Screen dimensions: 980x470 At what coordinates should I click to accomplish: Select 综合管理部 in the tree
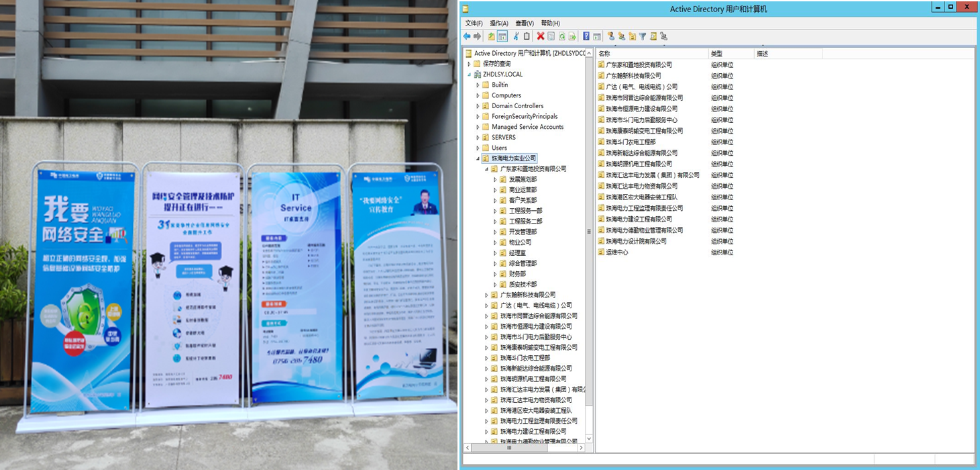tap(523, 263)
